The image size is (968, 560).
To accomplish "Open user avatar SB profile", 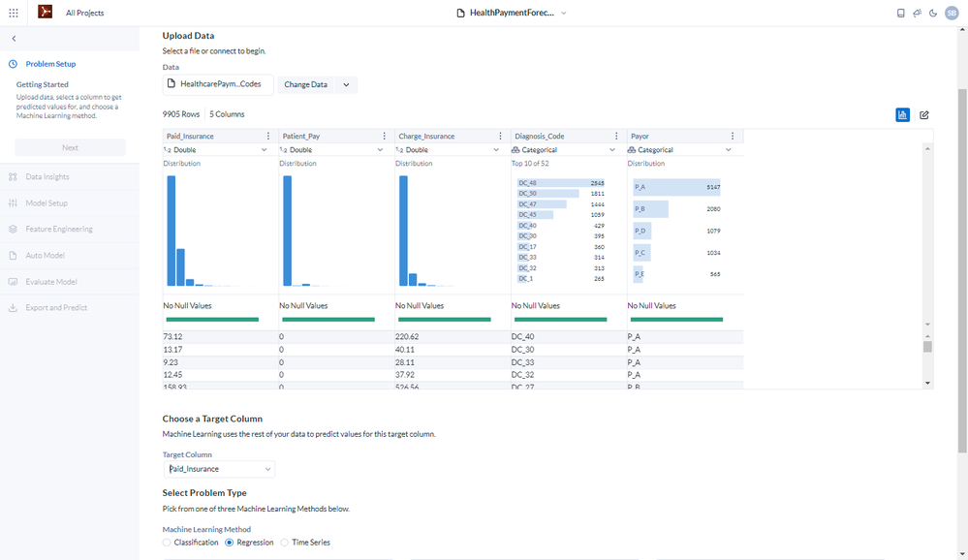I will tap(952, 13).
